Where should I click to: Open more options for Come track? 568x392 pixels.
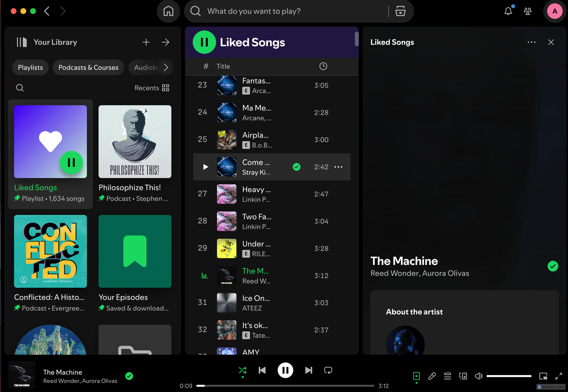pos(338,167)
